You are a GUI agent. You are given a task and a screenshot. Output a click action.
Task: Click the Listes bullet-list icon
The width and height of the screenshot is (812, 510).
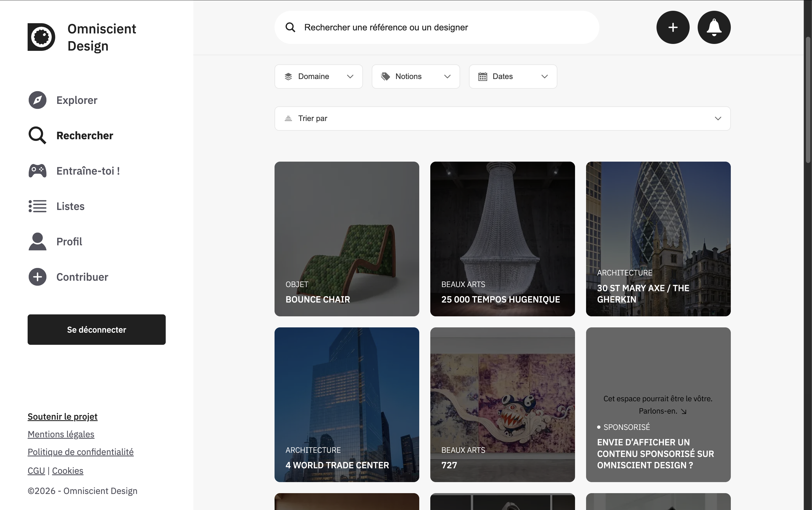pos(38,206)
